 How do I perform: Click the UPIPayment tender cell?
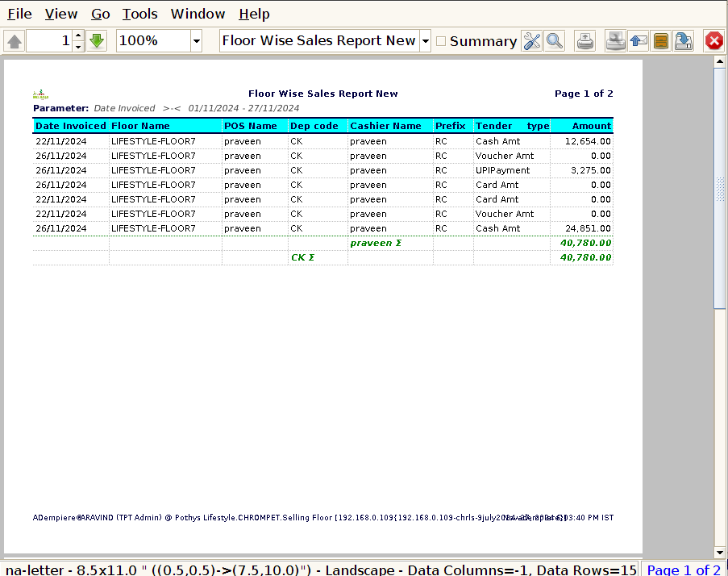tap(502, 170)
